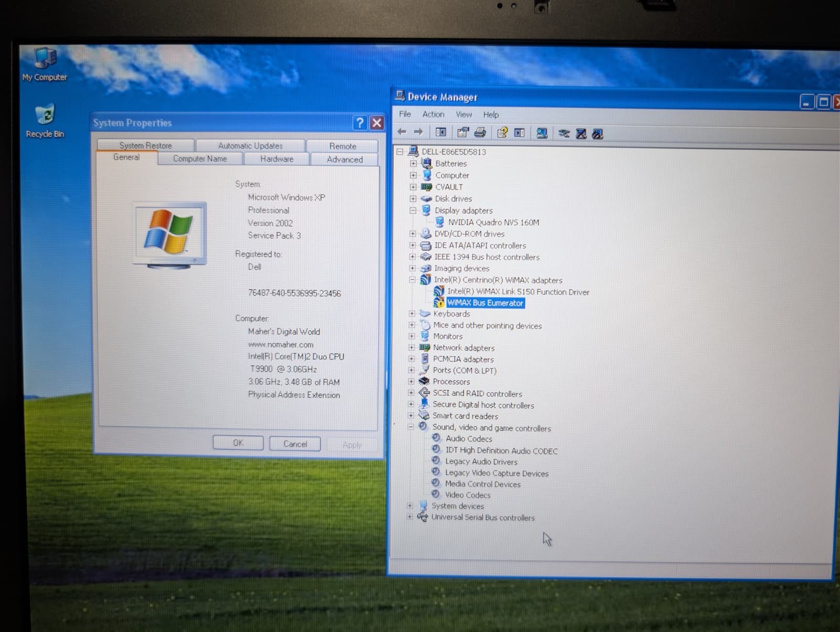Open the Help menu in Device Manager

(x=491, y=115)
